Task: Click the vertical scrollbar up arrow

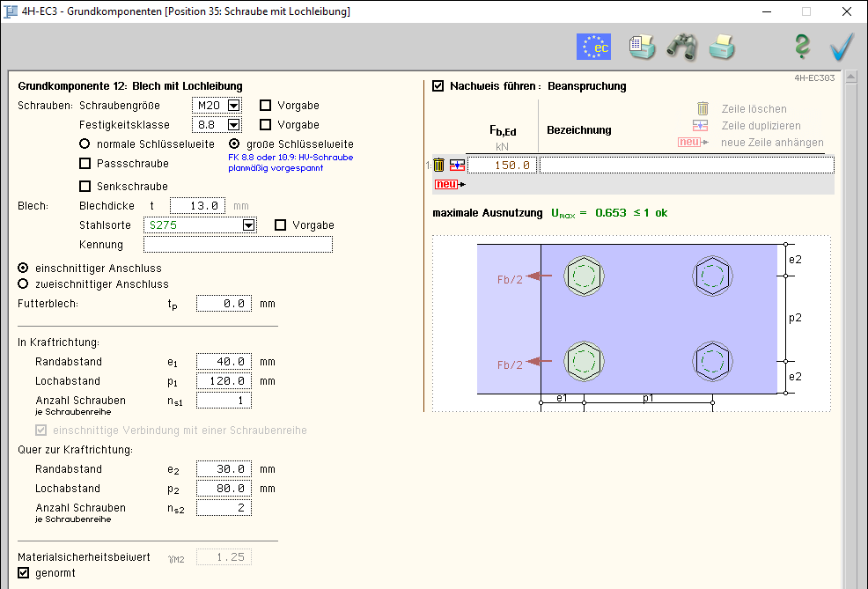Action: click(851, 78)
